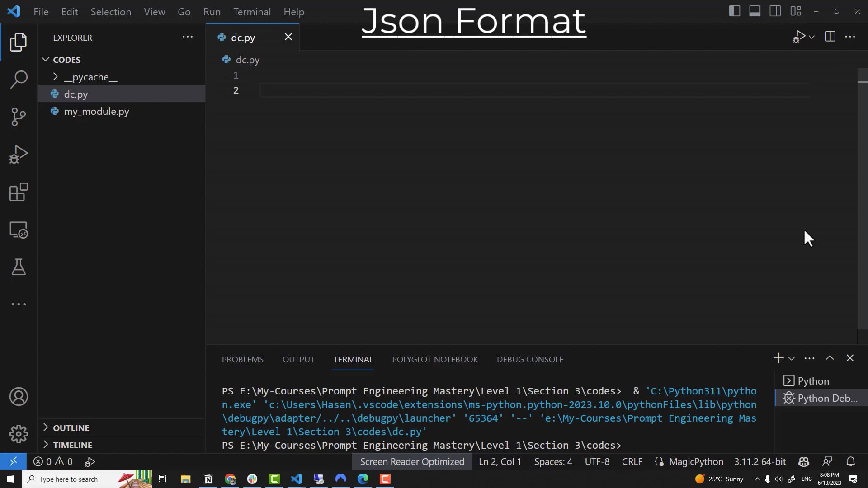Open the Testing view
The height and width of the screenshot is (488, 868).
[x=19, y=267]
